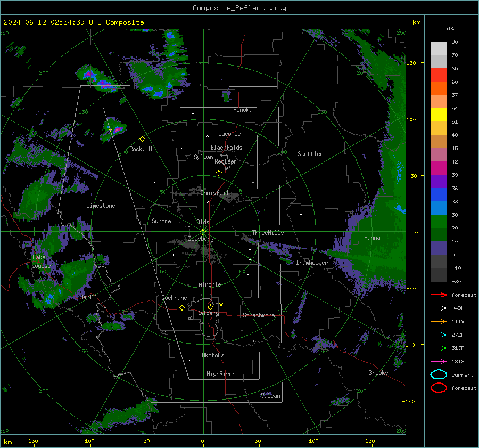Screen dimensions: 479x448
Task: Click the yellow swatch between 54 and 51
Action: pyautogui.click(x=439, y=115)
